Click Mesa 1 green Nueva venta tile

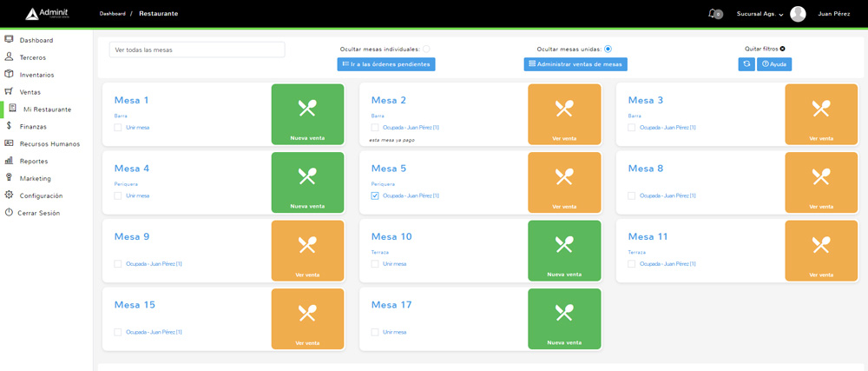coord(307,114)
